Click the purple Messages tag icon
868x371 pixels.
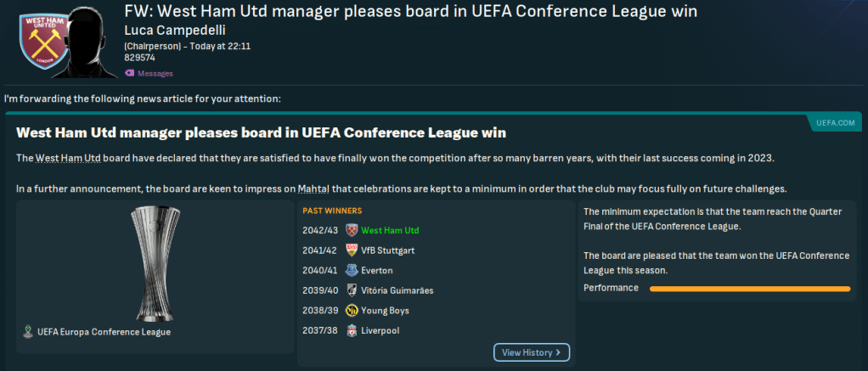coord(129,73)
